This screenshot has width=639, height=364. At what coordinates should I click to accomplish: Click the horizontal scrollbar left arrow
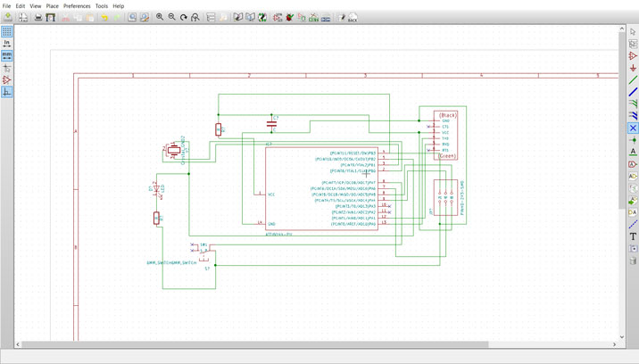coord(18,344)
